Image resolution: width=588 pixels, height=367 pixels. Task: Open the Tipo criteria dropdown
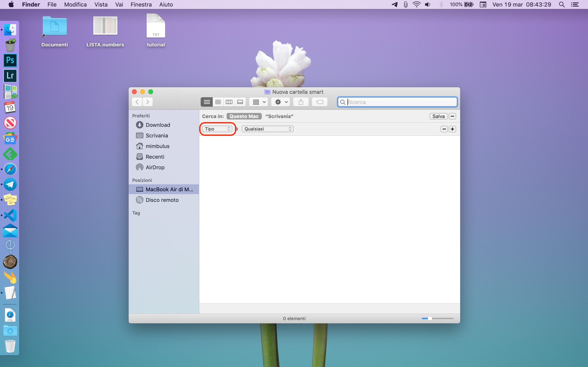(x=217, y=129)
